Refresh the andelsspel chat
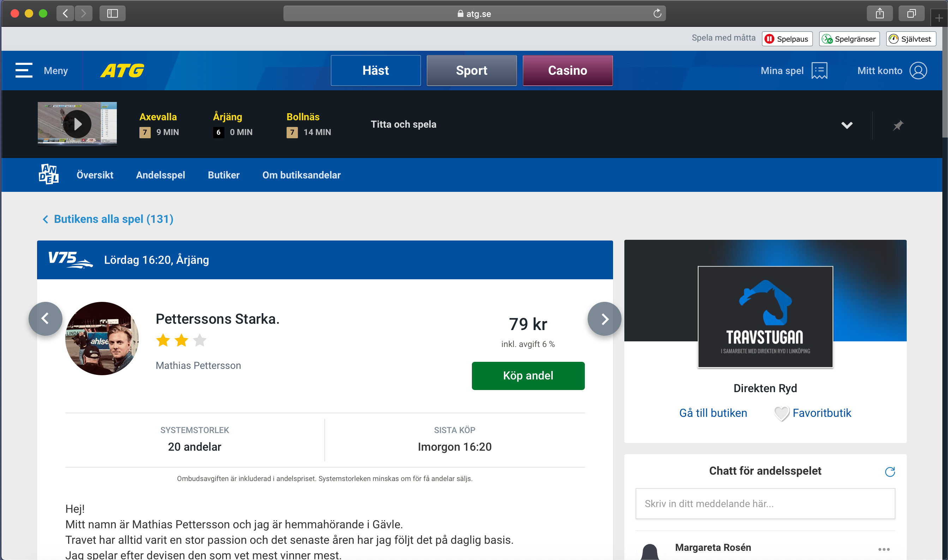948x560 pixels. tap(890, 471)
